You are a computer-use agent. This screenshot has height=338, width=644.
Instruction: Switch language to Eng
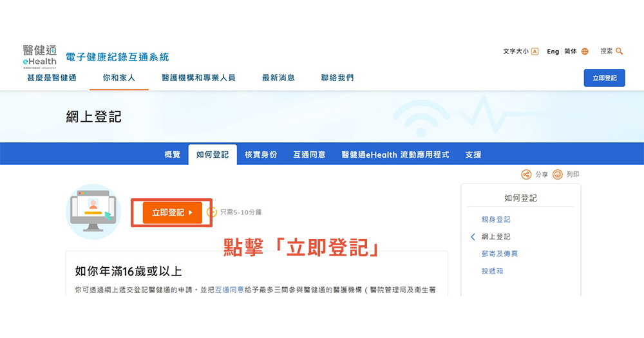coord(553,52)
